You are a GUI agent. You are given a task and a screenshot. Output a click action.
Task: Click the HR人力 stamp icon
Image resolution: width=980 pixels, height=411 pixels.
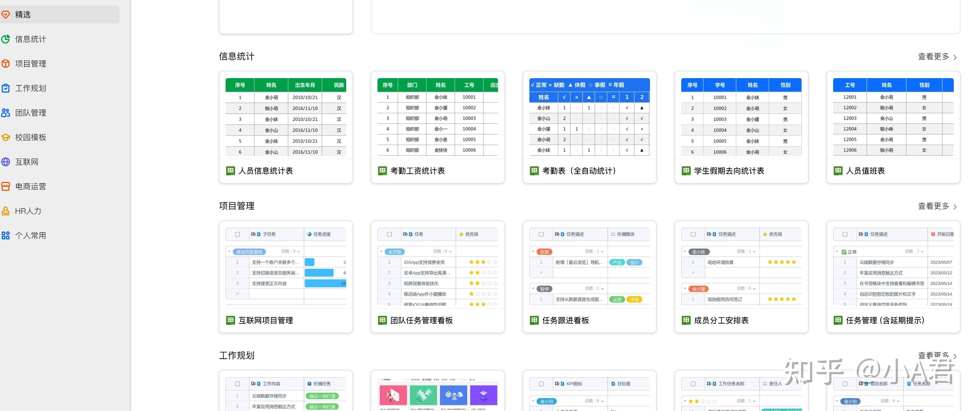tap(5, 211)
